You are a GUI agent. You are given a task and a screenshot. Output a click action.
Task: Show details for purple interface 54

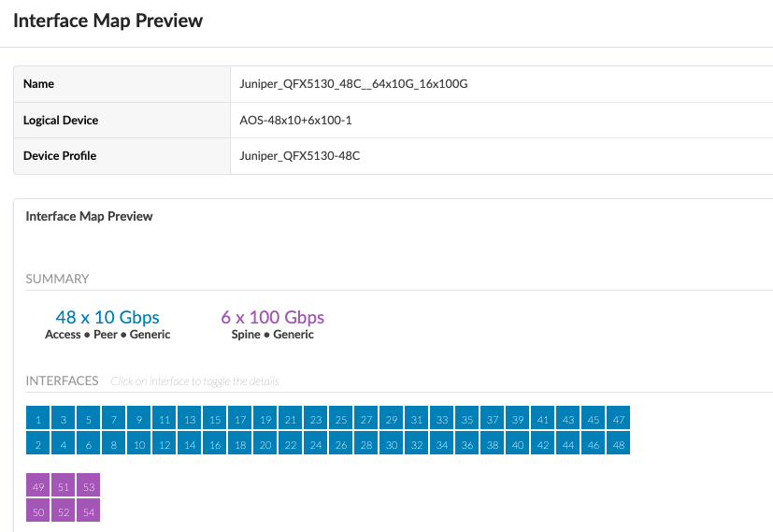click(x=88, y=510)
